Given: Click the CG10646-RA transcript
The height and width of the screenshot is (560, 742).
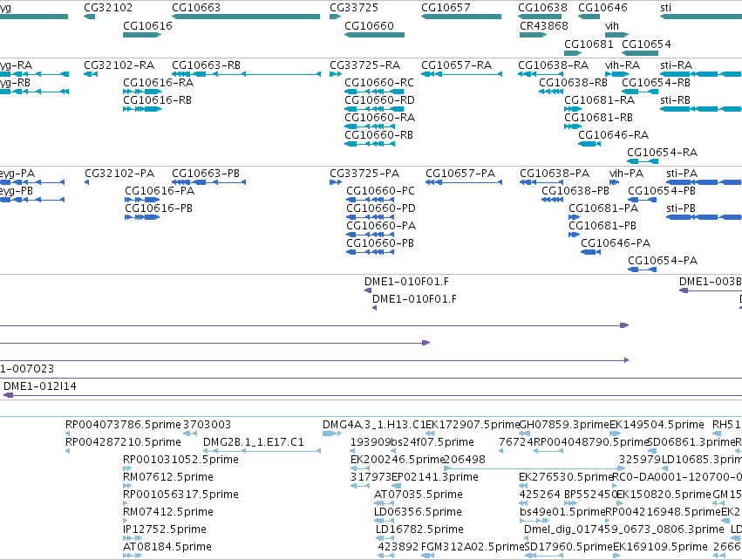Looking at the screenshot, I should pos(589,144).
